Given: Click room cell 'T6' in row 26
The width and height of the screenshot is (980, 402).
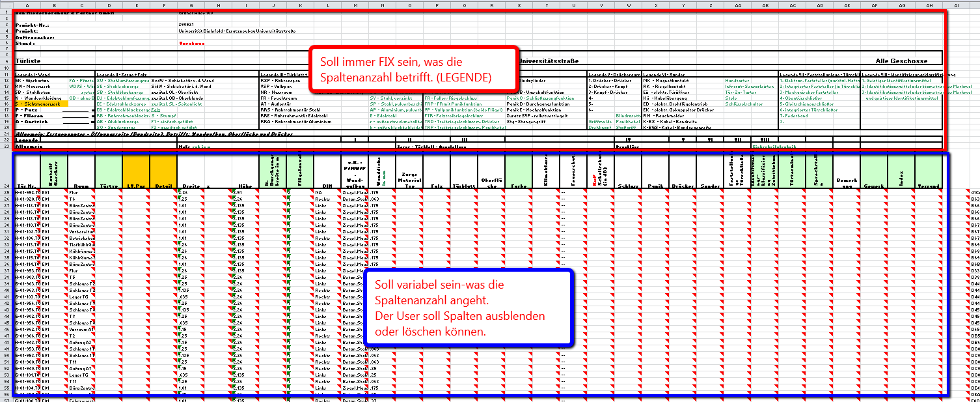Looking at the screenshot, I should coord(81,199).
